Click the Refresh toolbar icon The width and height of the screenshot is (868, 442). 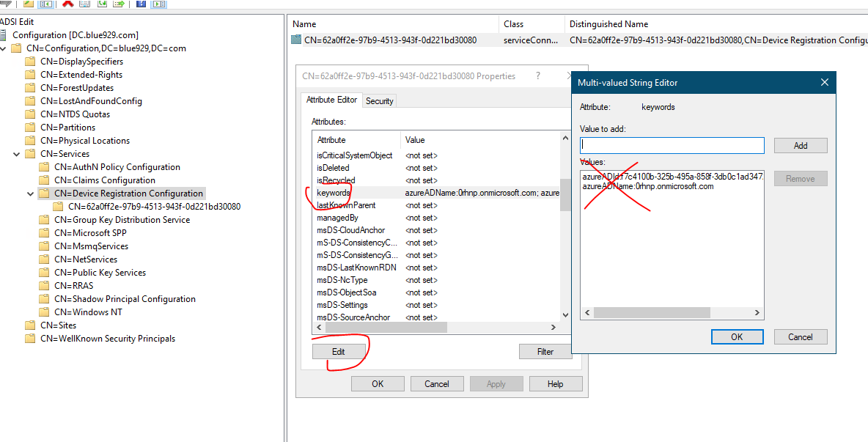pyautogui.click(x=102, y=4)
